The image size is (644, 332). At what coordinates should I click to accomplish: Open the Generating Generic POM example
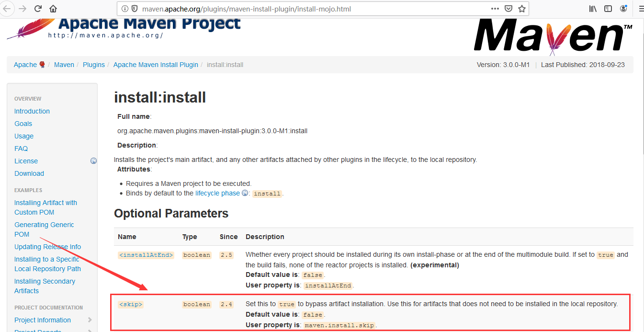(44, 229)
